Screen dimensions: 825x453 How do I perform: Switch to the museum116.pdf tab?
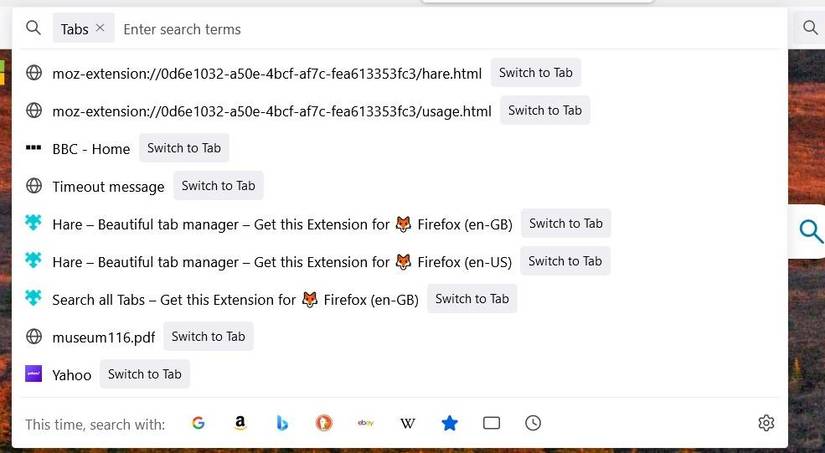(208, 336)
